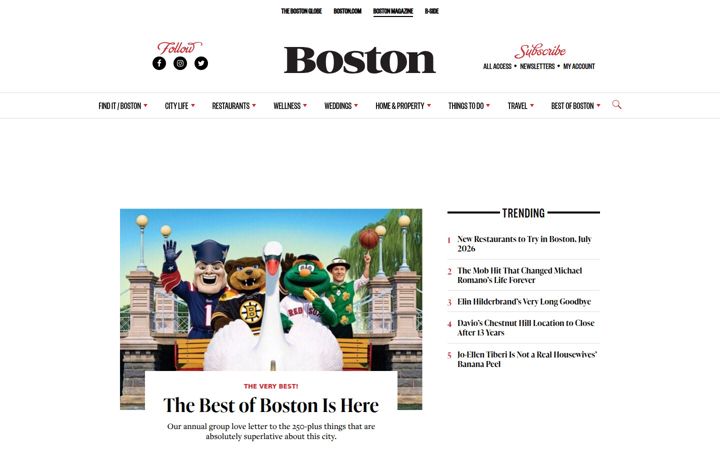The width and height of the screenshot is (720, 450).
Task: Go to Boston.com site link
Action: [x=348, y=11]
